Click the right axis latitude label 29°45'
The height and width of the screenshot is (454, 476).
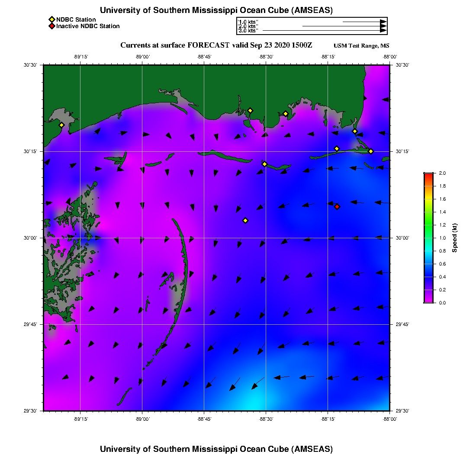(402, 324)
